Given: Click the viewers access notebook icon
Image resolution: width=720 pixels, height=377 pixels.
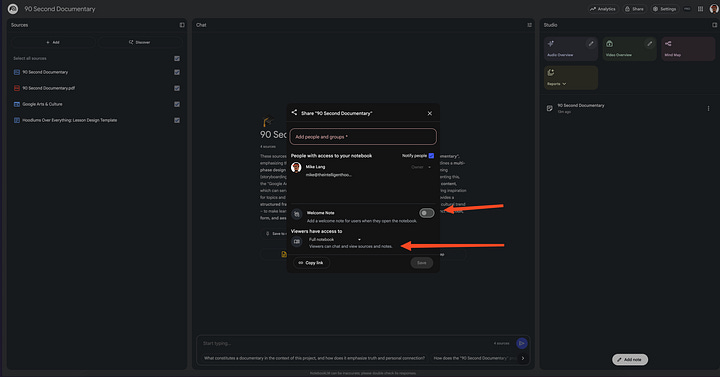Looking at the screenshot, I should [297, 242].
